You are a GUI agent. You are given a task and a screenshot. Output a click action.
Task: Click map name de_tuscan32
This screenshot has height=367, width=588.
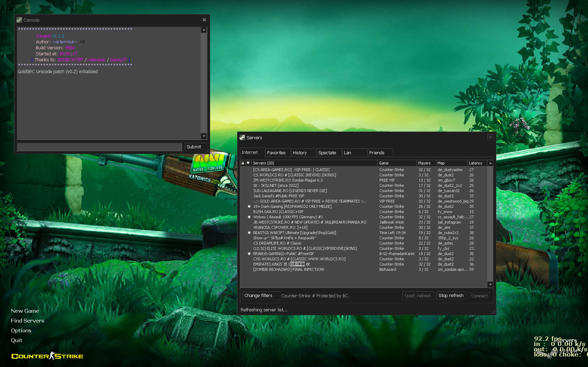pyautogui.click(x=449, y=191)
